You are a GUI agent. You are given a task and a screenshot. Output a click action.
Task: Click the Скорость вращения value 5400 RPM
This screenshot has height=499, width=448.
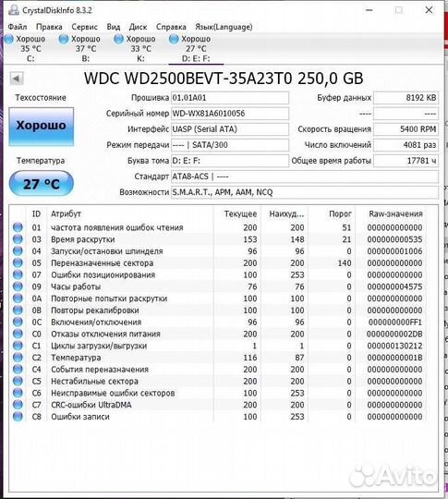406,129
